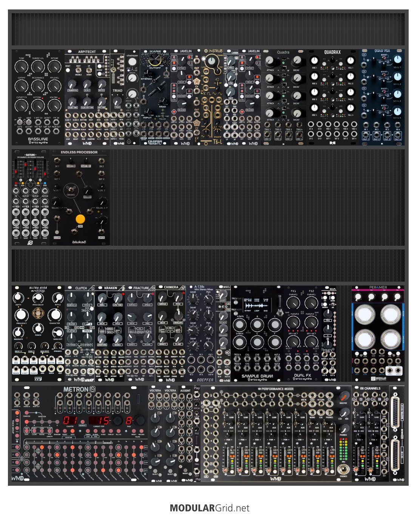Click the PAGE display on Metron
Screen dimensions: 420x516
tap(129, 421)
